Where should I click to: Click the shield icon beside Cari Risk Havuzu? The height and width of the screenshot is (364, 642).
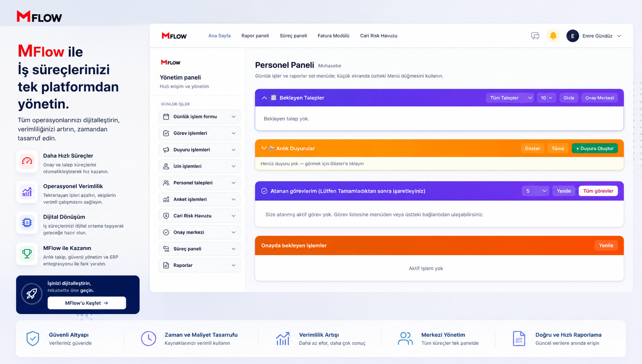[166, 216]
